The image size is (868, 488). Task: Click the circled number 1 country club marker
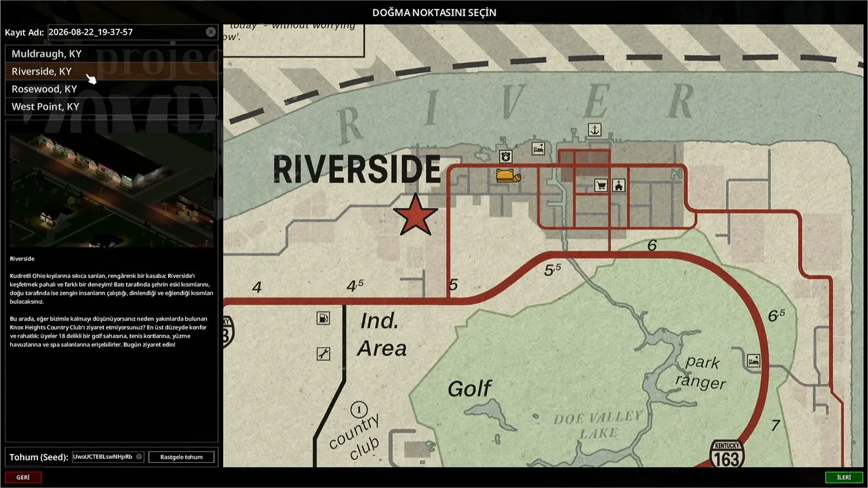[358, 409]
